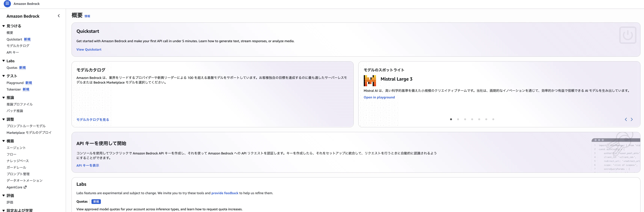Open ガードレール in the sidebar

pos(16,167)
